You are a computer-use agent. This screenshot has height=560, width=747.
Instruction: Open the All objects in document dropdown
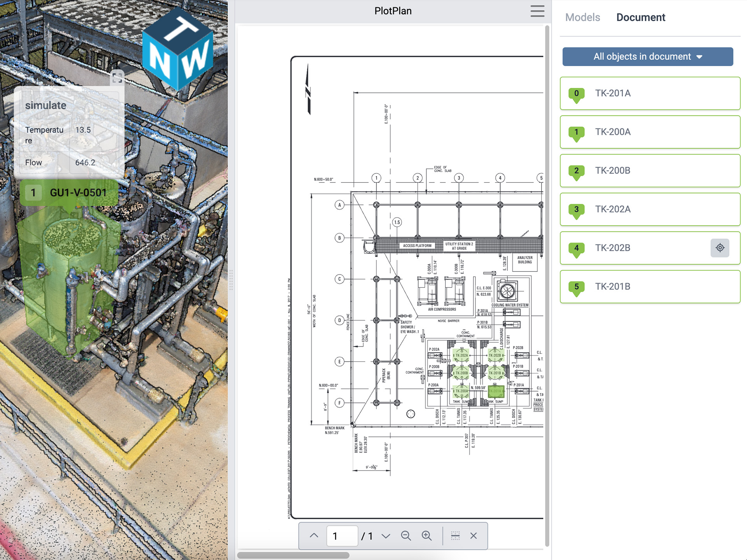[647, 56]
